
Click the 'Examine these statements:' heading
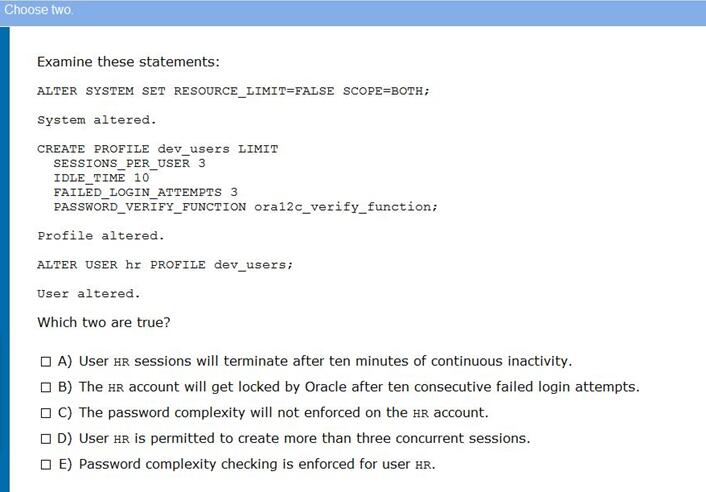[128, 62]
